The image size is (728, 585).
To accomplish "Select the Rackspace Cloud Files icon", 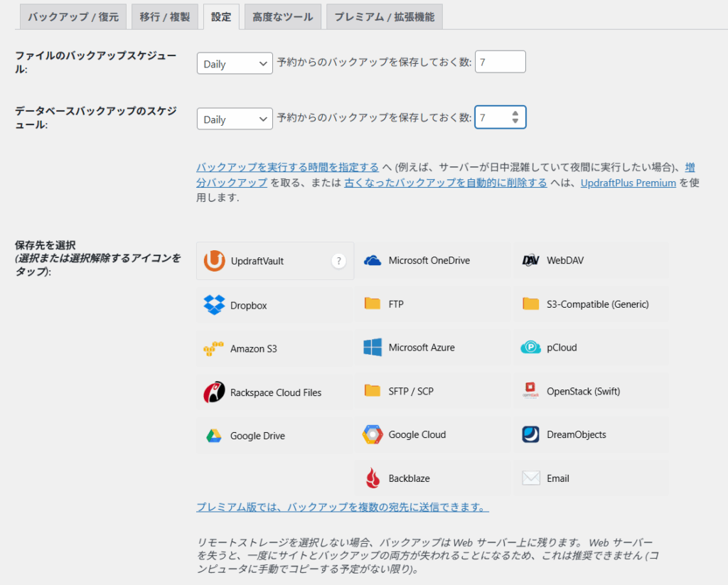I will pyautogui.click(x=214, y=392).
